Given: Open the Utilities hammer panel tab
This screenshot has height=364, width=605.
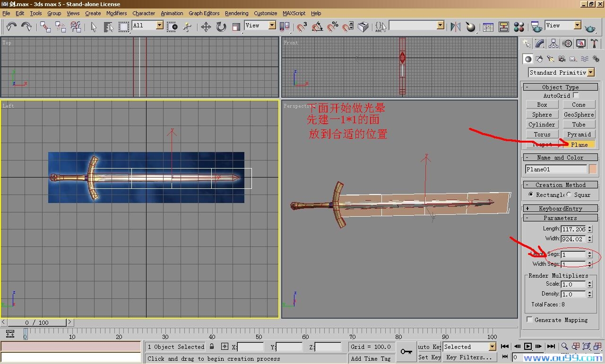Looking at the screenshot, I should 595,44.
